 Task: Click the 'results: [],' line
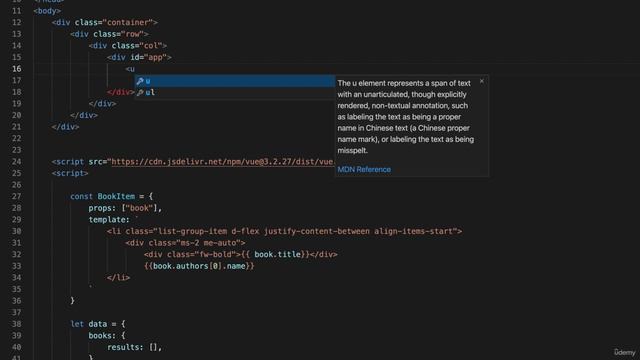tap(134, 347)
